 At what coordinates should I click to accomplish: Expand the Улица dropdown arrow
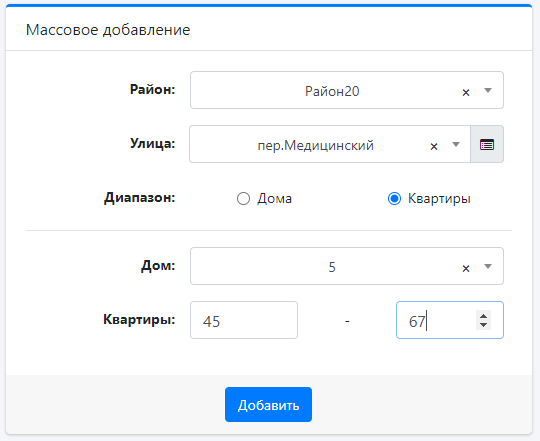[x=456, y=145]
